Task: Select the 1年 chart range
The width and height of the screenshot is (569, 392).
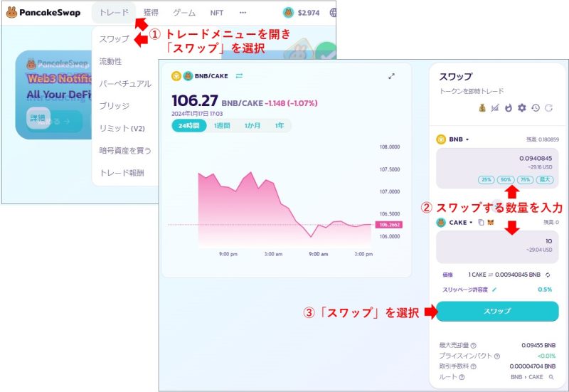Action: coord(279,126)
